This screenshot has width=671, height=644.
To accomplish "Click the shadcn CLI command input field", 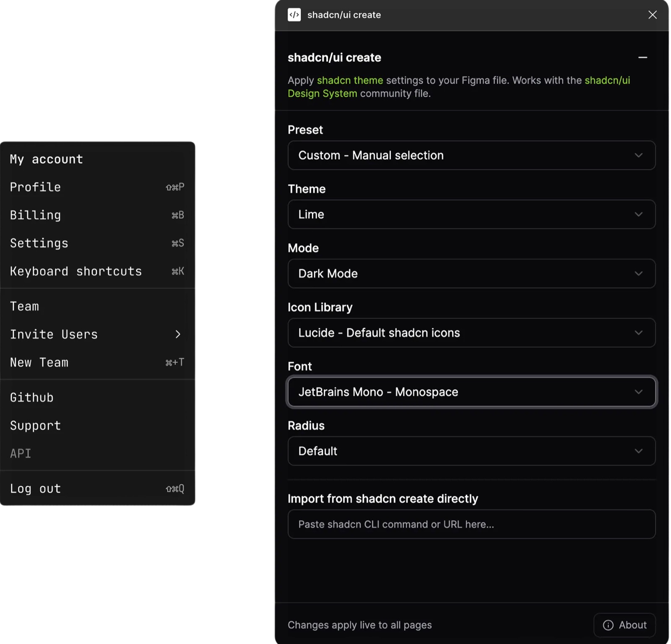I will tap(471, 524).
